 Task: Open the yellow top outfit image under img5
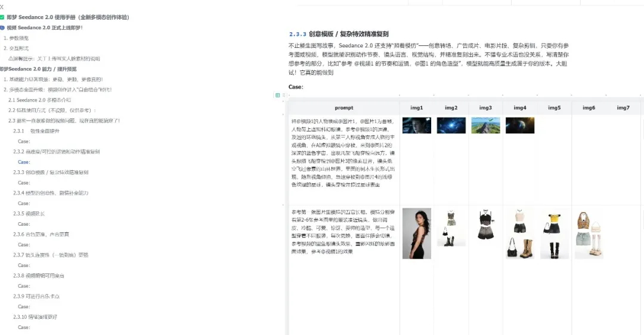[554, 233]
